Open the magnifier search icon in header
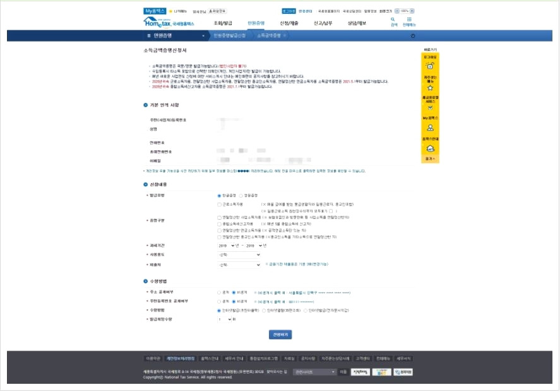 (x=393, y=20)
